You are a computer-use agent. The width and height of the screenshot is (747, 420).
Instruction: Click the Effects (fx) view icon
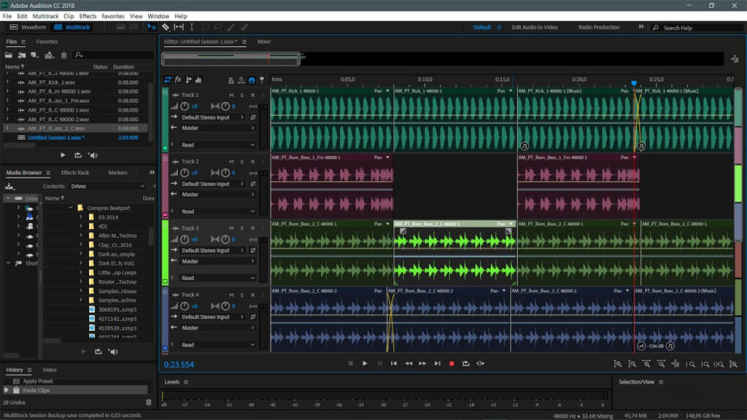tap(178, 79)
